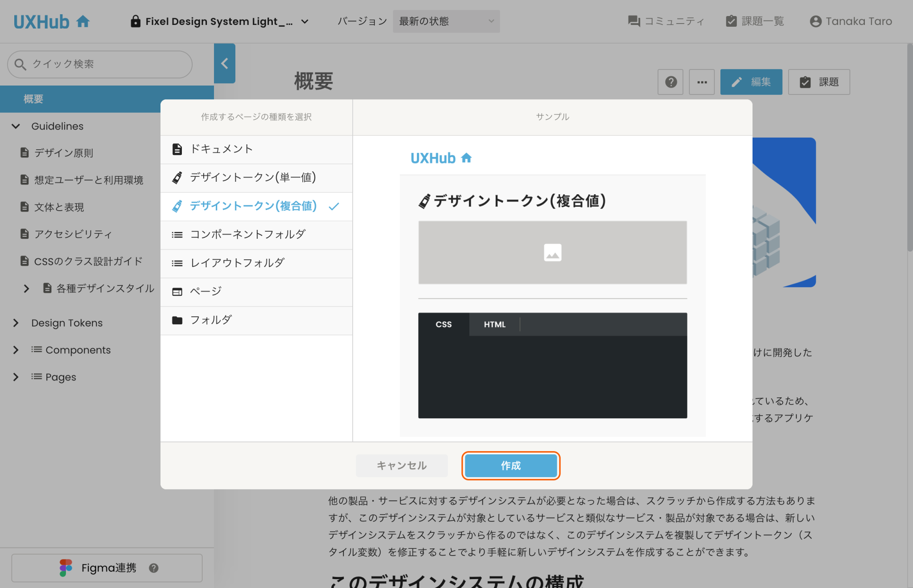Open more options via the ellipsis icon
Image resolution: width=913 pixels, height=588 pixels.
702,82
